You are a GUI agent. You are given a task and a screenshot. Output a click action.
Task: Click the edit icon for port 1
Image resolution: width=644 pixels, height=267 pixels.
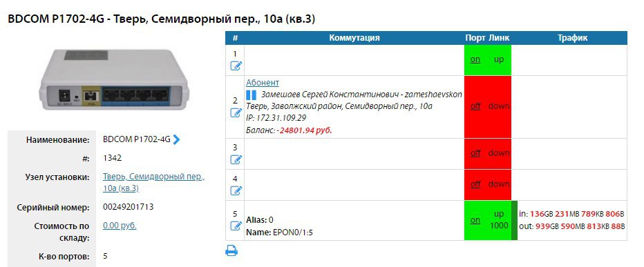pos(236,66)
